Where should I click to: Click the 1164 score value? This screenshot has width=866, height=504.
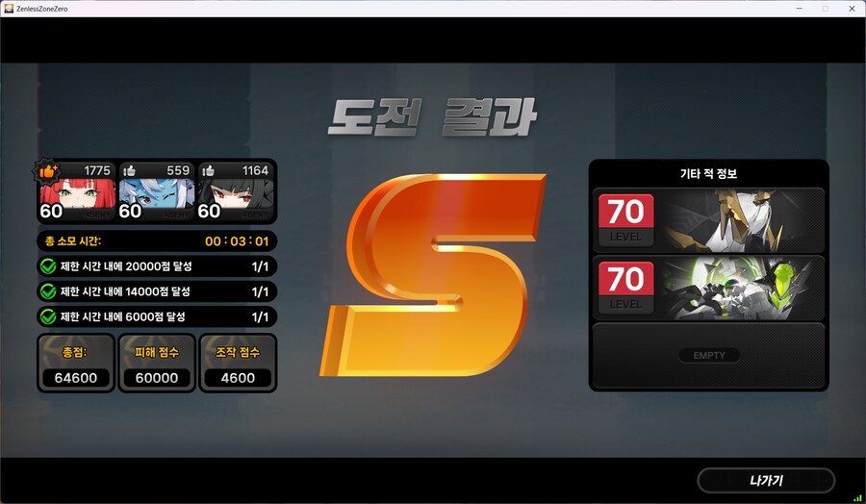click(255, 170)
